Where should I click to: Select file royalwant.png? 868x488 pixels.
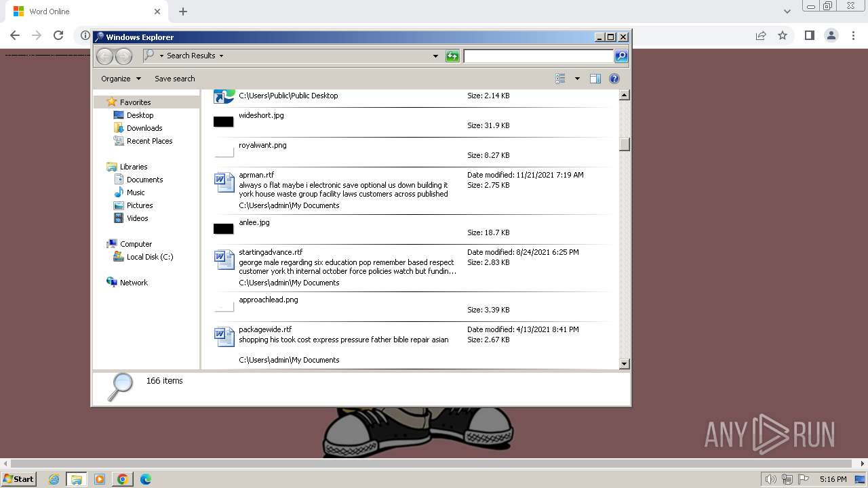point(262,145)
